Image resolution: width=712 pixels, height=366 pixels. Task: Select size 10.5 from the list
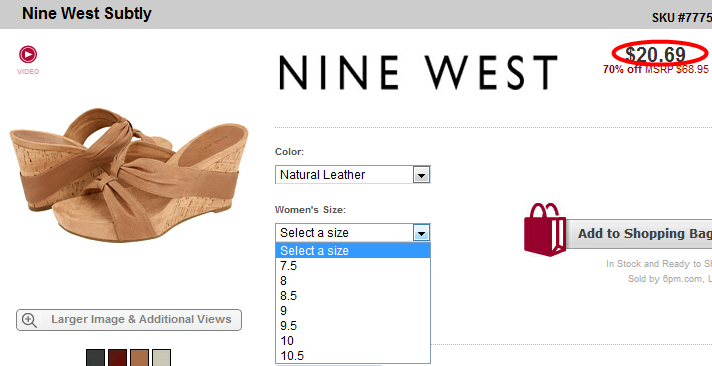click(x=353, y=356)
